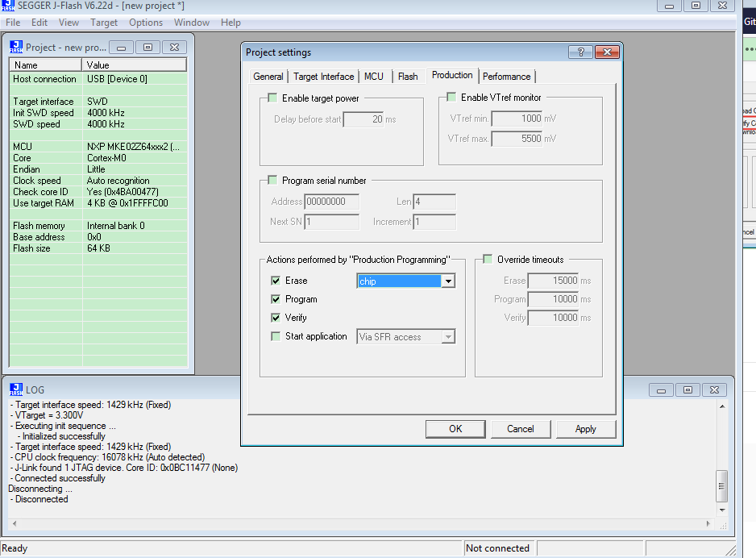Switch to the MCU tab
The height and width of the screenshot is (558, 756).
[374, 77]
